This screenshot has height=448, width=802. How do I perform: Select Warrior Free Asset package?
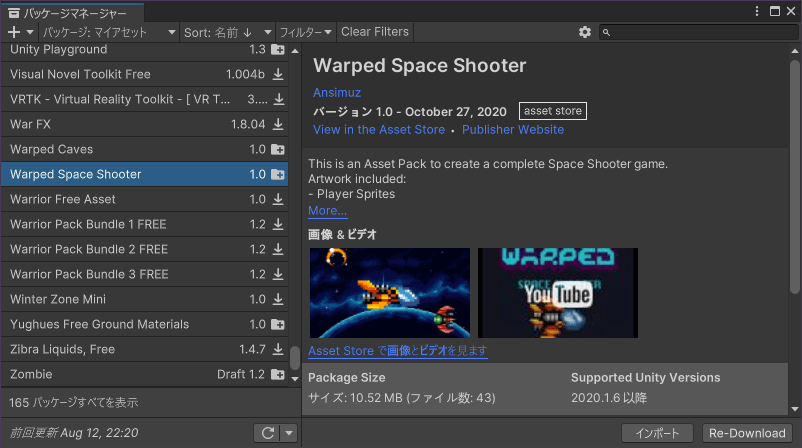click(145, 199)
